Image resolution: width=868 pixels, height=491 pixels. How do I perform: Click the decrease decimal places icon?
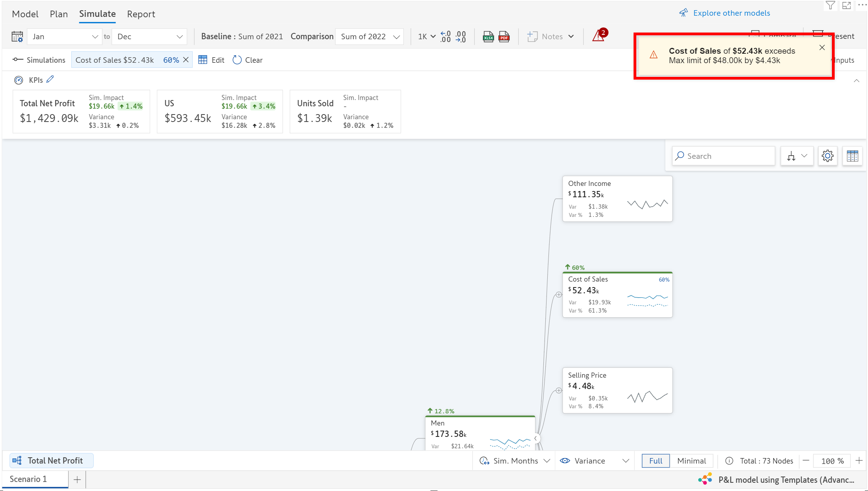click(x=461, y=36)
